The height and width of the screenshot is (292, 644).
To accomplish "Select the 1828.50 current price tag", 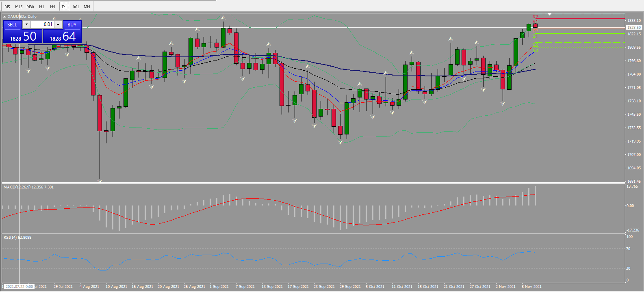I will click(634, 28).
